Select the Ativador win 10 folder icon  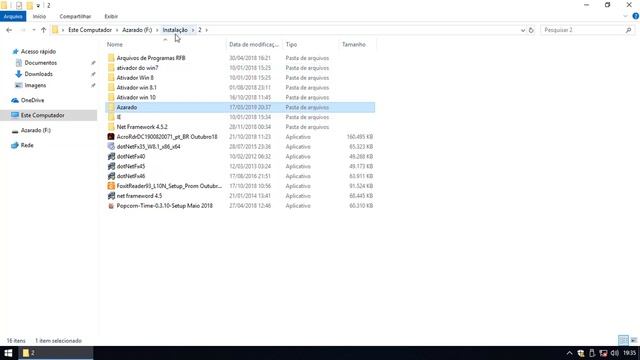[x=111, y=97]
